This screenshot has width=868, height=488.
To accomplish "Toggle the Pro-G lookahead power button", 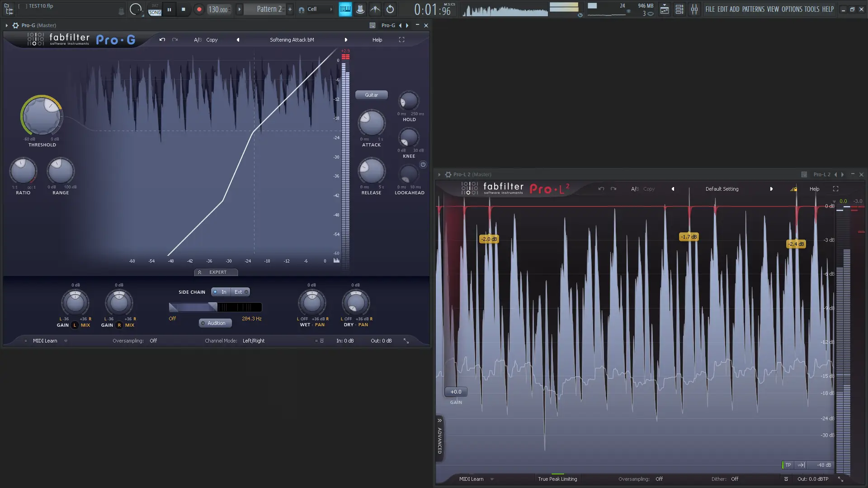I will point(423,164).
